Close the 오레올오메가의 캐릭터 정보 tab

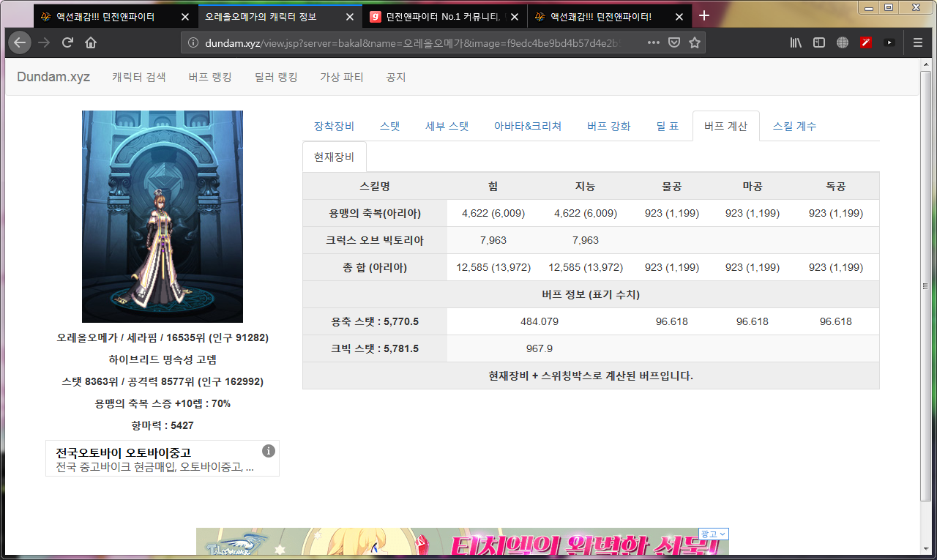click(x=348, y=16)
